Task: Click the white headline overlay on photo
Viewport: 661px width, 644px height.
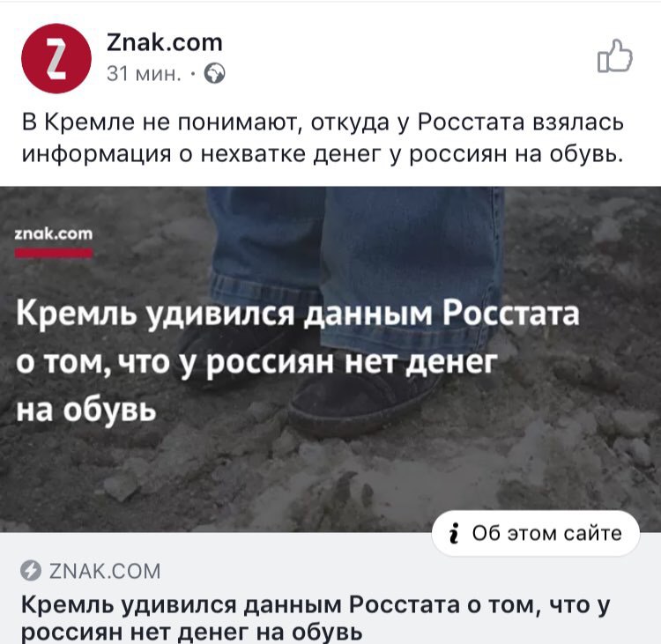Action: [x=298, y=361]
